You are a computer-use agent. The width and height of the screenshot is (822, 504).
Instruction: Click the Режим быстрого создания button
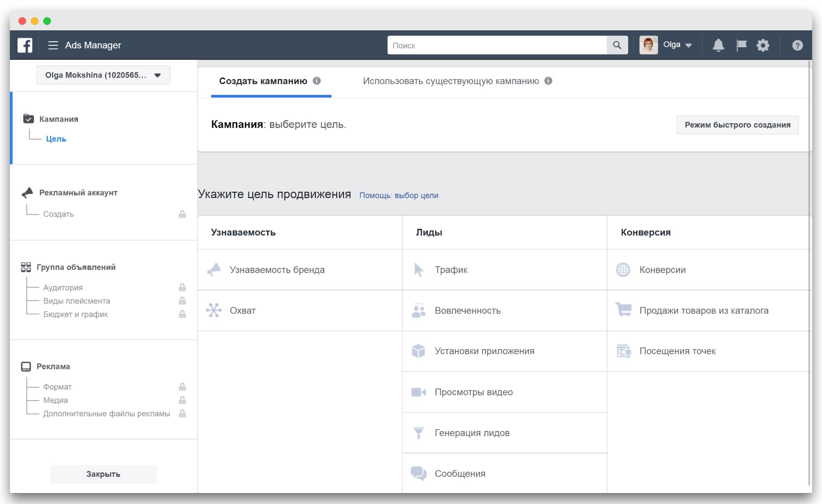738,125
